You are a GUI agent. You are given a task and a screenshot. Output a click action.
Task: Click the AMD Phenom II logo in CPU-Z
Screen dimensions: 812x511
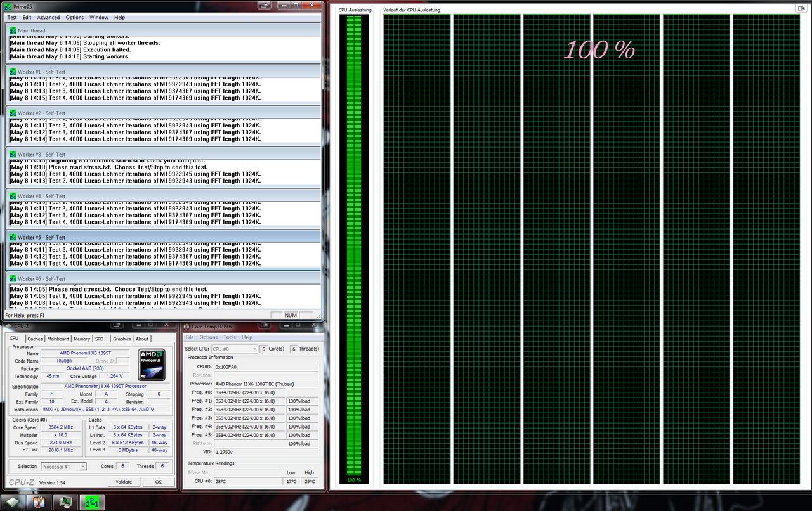(x=152, y=365)
